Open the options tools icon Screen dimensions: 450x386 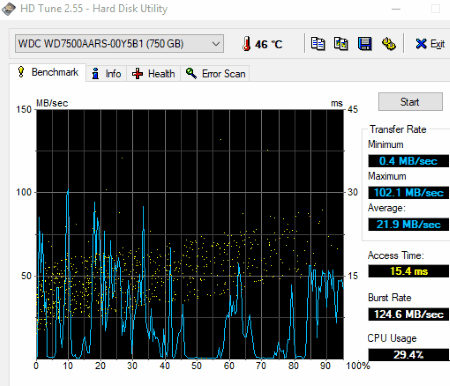tap(389, 44)
